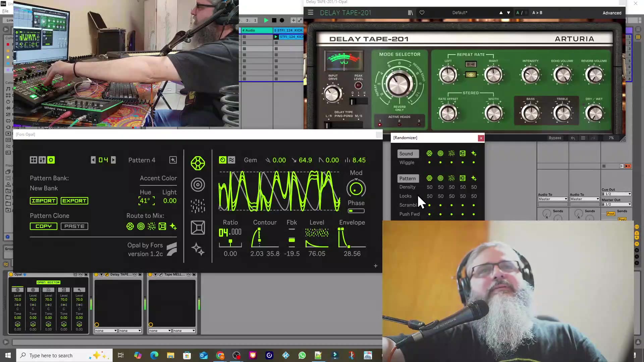The image size is (644, 362).
Task: Select the concentric circles voice icon
Action: coord(198,185)
